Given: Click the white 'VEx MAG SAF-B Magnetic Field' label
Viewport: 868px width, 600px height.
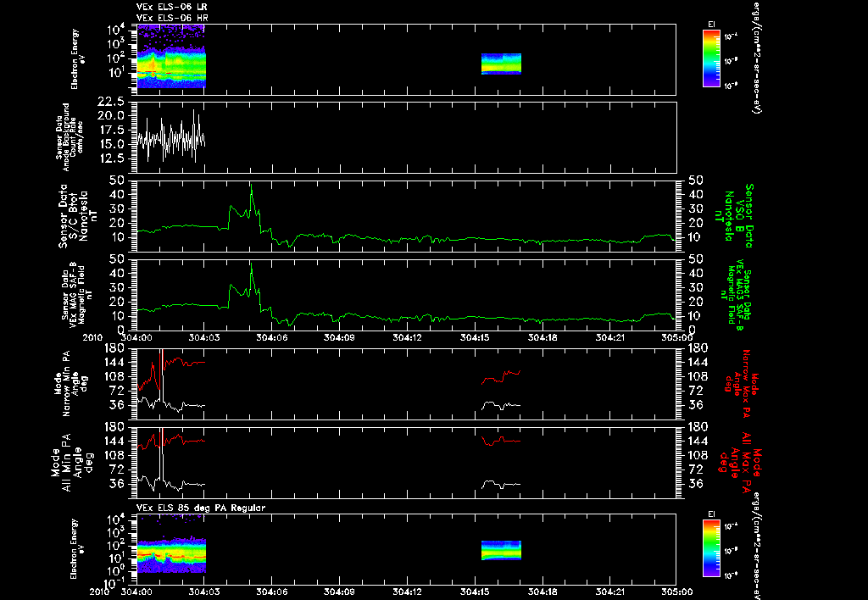Looking at the screenshot, I should coord(77,294).
